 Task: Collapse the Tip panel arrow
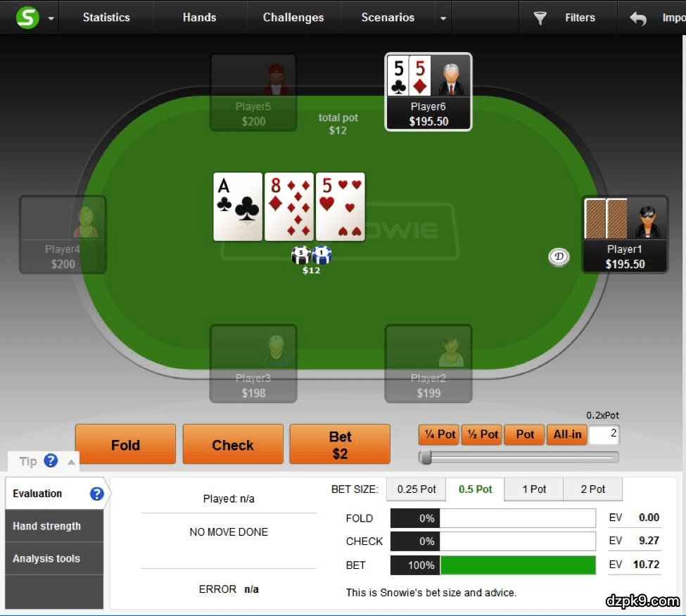(x=71, y=462)
